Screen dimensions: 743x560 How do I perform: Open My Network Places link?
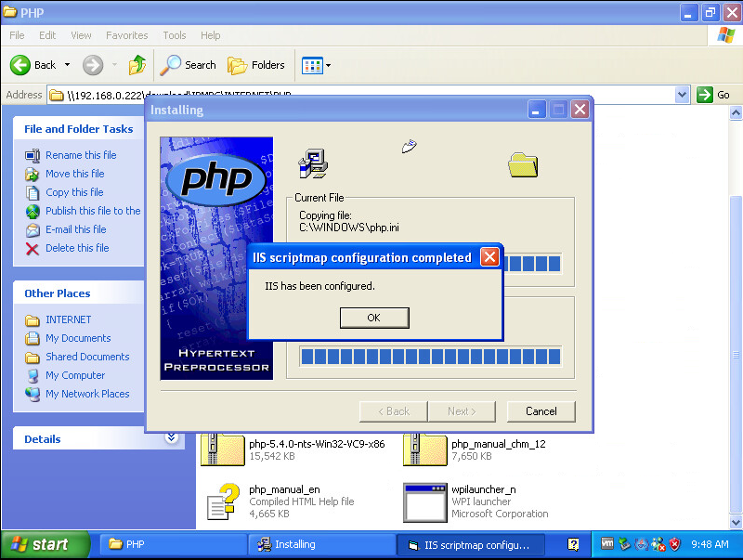(x=87, y=394)
